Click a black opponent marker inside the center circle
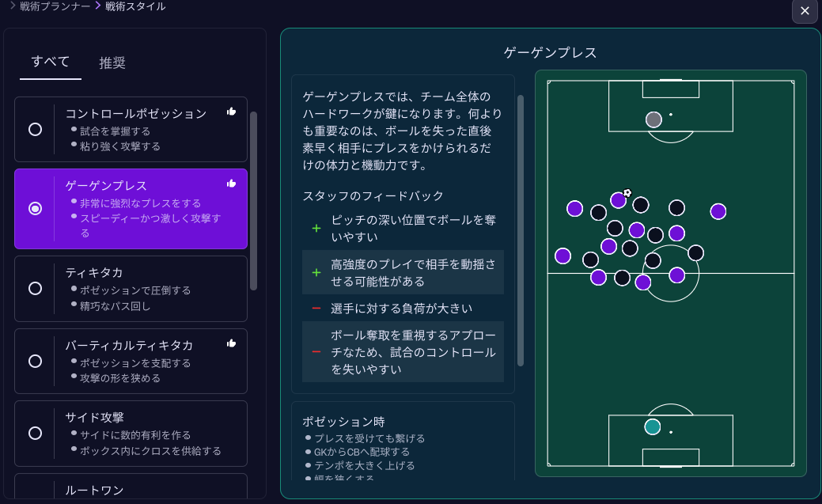Image resolution: width=822 pixels, height=504 pixels. click(654, 261)
